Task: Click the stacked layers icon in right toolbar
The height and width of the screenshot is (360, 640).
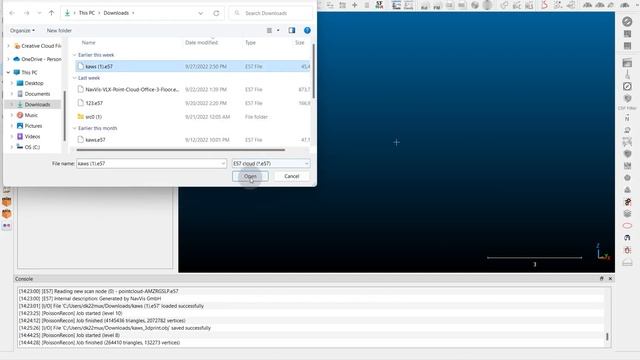Action: pos(627,213)
